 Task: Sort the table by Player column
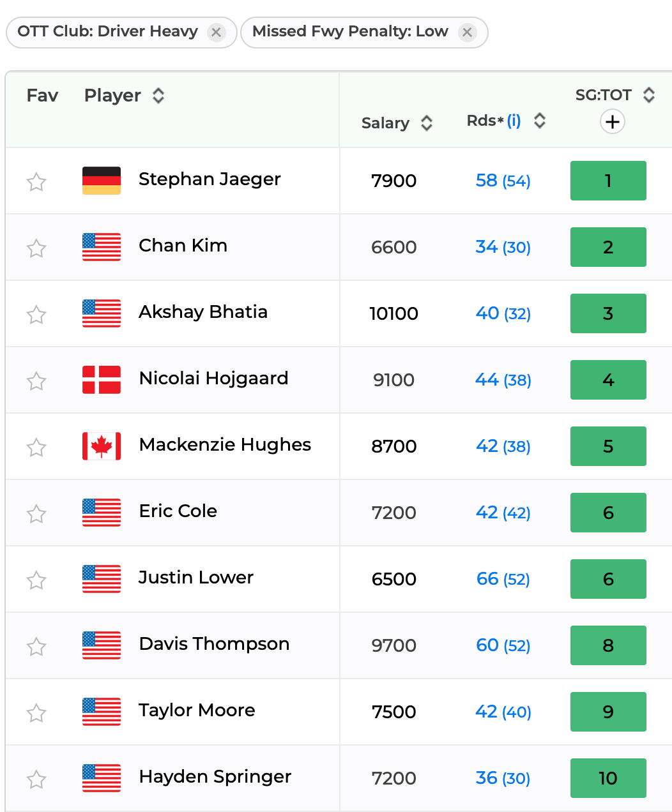click(158, 96)
